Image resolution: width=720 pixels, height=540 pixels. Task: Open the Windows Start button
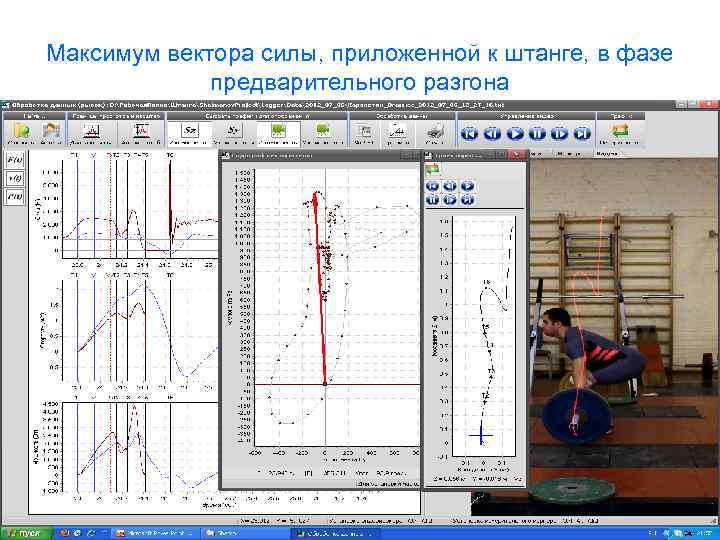(x=27, y=534)
